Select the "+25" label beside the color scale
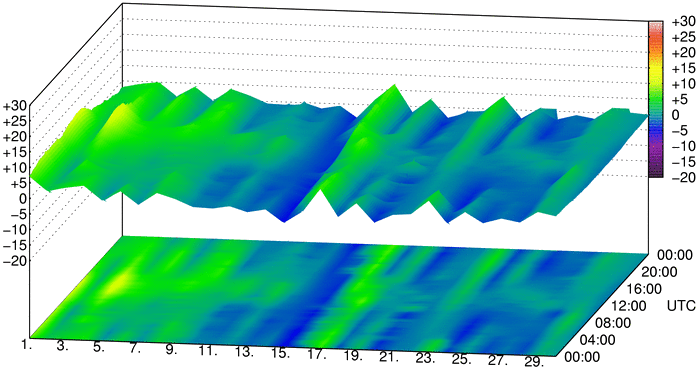The image size is (698, 370). tap(683, 37)
